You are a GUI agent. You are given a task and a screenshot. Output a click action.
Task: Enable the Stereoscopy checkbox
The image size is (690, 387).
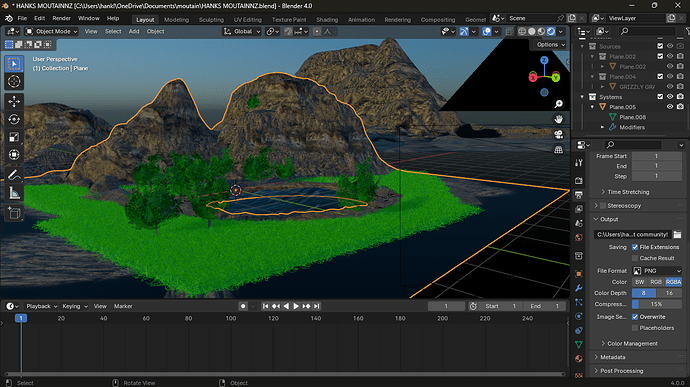tap(603, 206)
